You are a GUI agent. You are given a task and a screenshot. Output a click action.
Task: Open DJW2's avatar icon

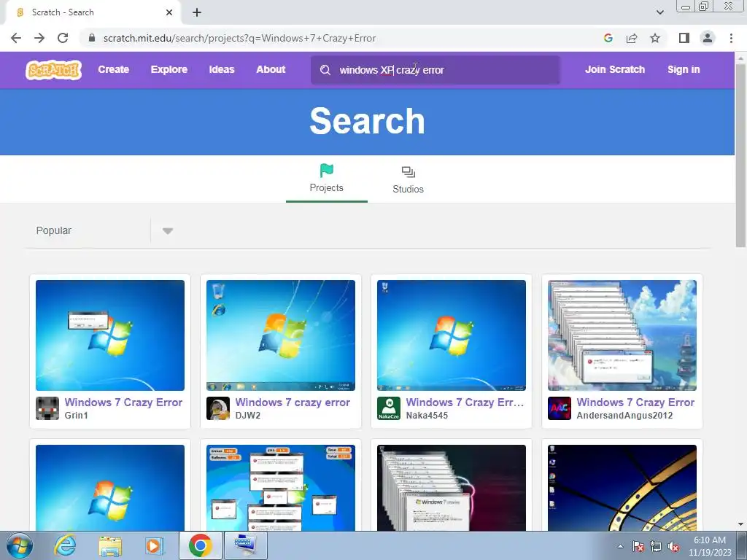click(x=218, y=408)
